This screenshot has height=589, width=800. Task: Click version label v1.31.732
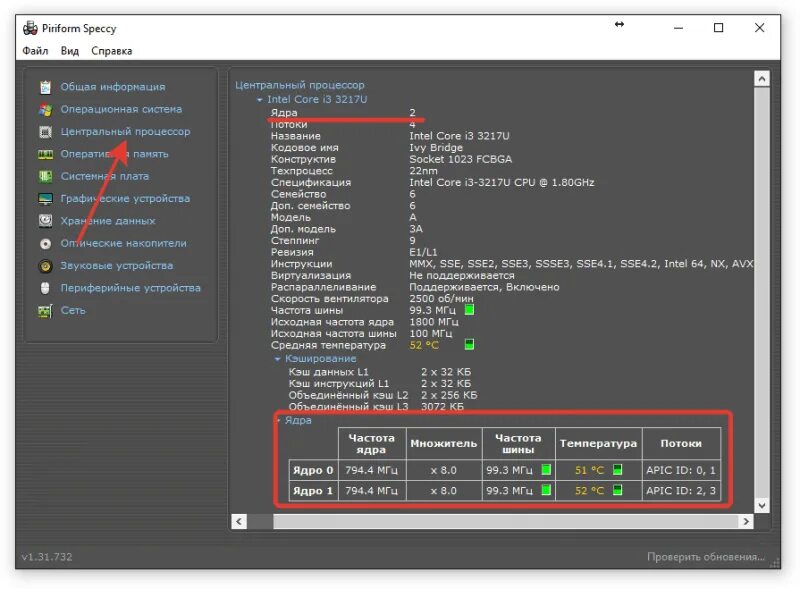pyautogui.click(x=47, y=556)
